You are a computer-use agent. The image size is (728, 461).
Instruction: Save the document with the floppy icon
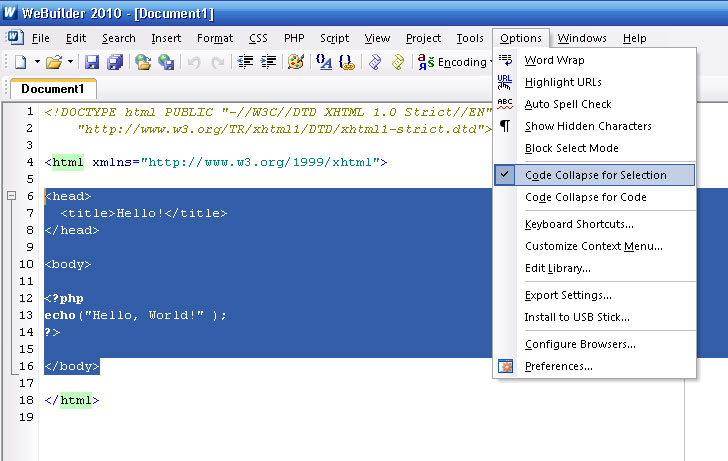[x=91, y=62]
